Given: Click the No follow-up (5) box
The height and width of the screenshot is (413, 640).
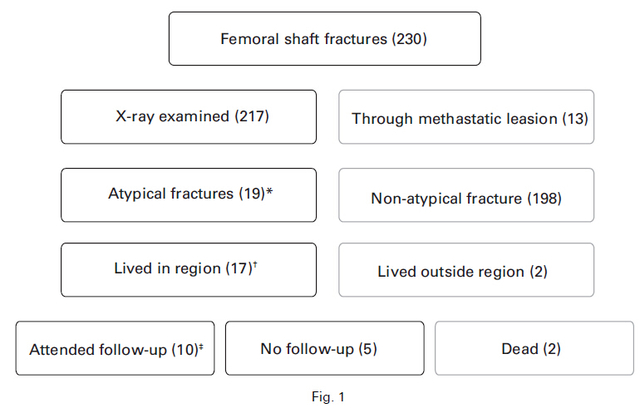Looking at the screenshot, I should (324, 348).
